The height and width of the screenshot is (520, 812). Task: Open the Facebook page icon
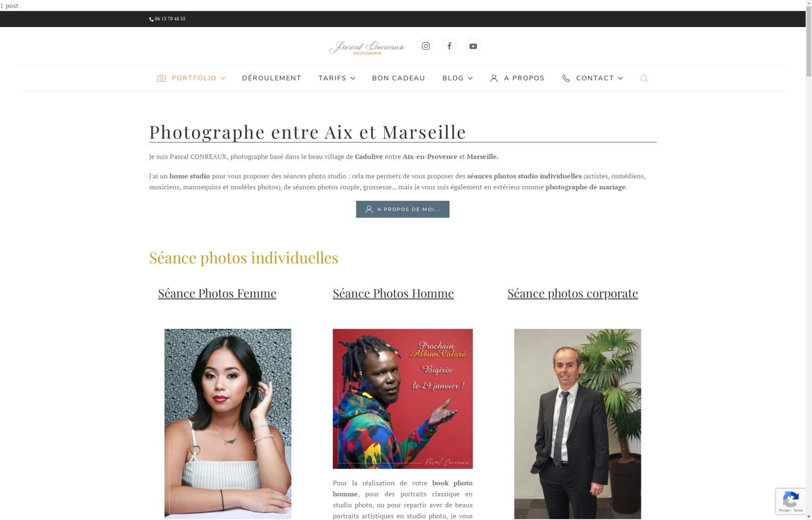(449, 46)
